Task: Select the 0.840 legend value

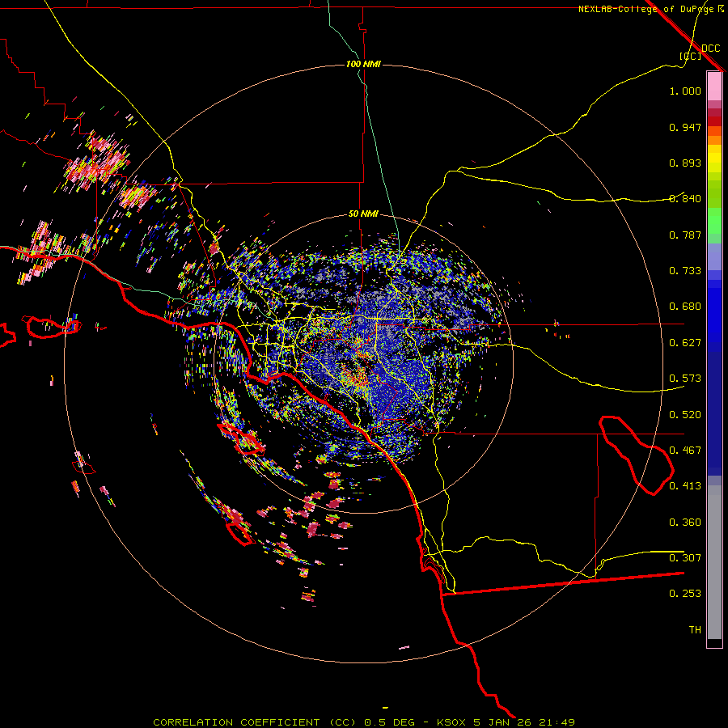Action: point(685,199)
